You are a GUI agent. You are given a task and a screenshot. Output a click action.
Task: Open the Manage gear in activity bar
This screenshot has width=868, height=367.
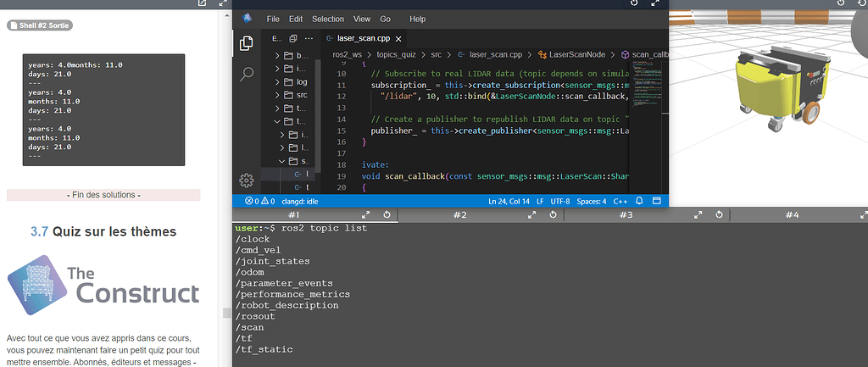coord(247,180)
